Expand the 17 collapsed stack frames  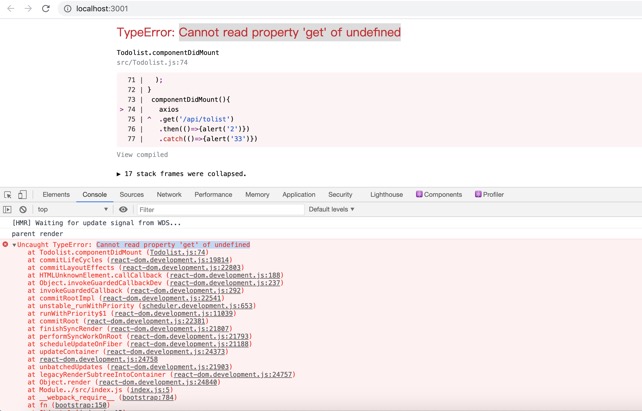coord(181,174)
